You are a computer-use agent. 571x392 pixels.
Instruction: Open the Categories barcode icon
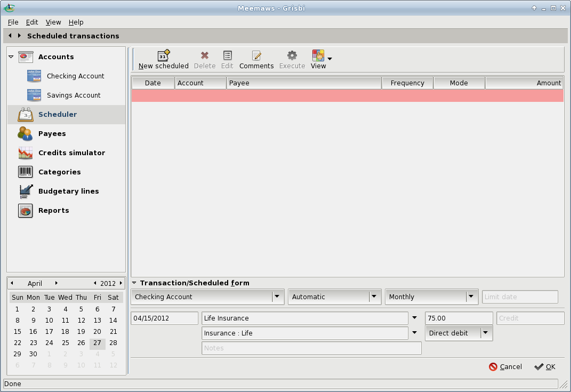(26, 172)
